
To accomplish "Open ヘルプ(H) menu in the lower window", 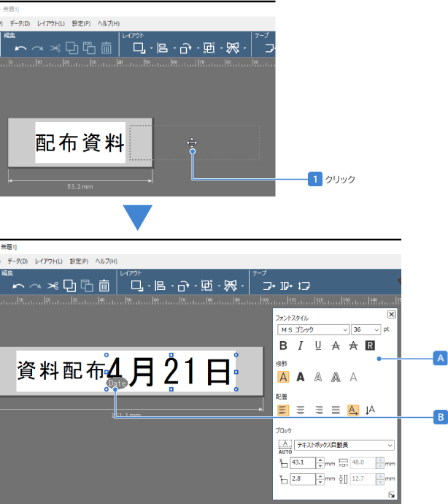I will [x=107, y=261].
